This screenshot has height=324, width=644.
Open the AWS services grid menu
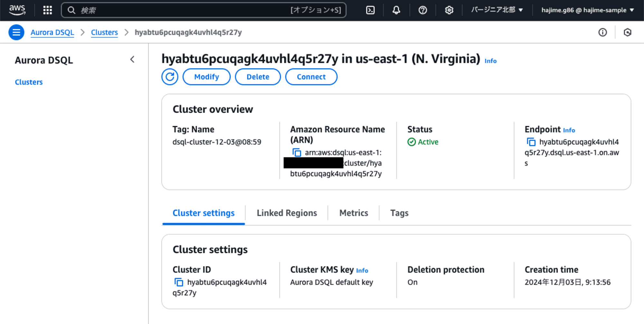coord(48,10)
